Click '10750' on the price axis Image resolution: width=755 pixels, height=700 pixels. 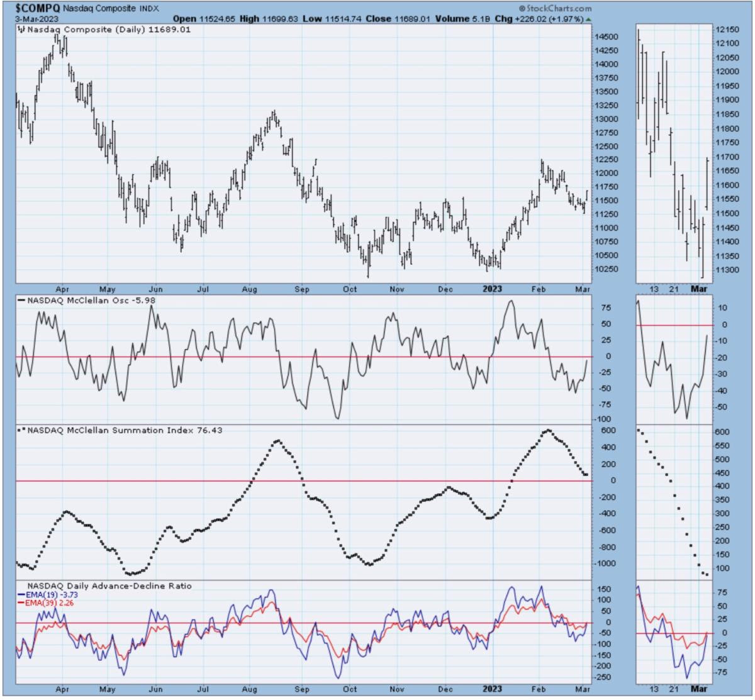pyautogui.click(x=607, y=242)
